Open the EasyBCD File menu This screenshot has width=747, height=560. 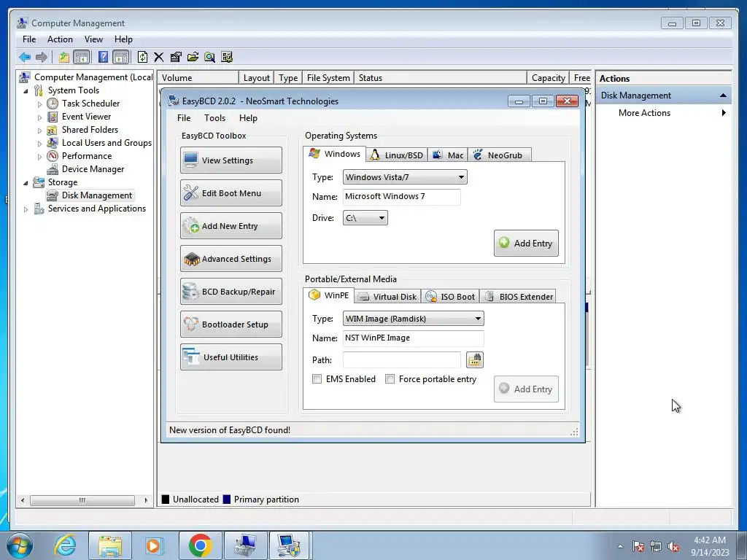pos(184,118)
